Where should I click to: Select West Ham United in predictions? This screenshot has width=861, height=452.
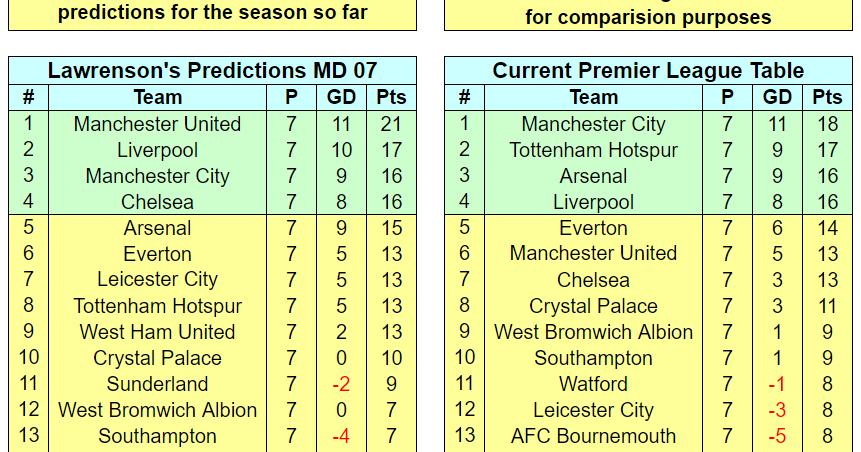coord(158,332)
